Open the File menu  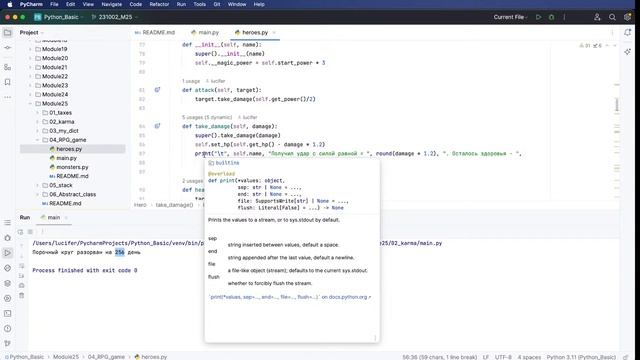[x=54, y=4]
